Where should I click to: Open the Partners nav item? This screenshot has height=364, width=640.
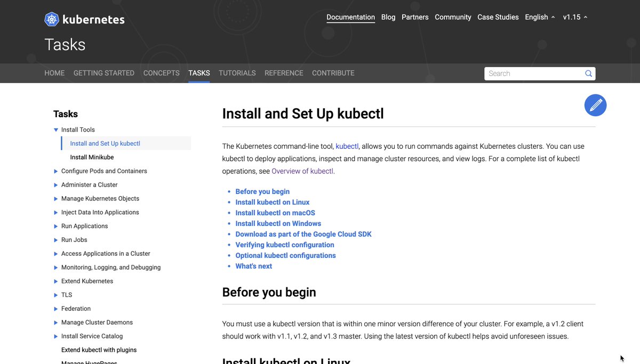[415, 17]
